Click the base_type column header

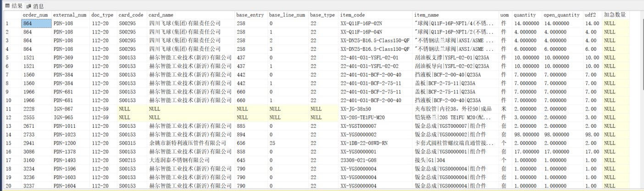click(324, 15)
